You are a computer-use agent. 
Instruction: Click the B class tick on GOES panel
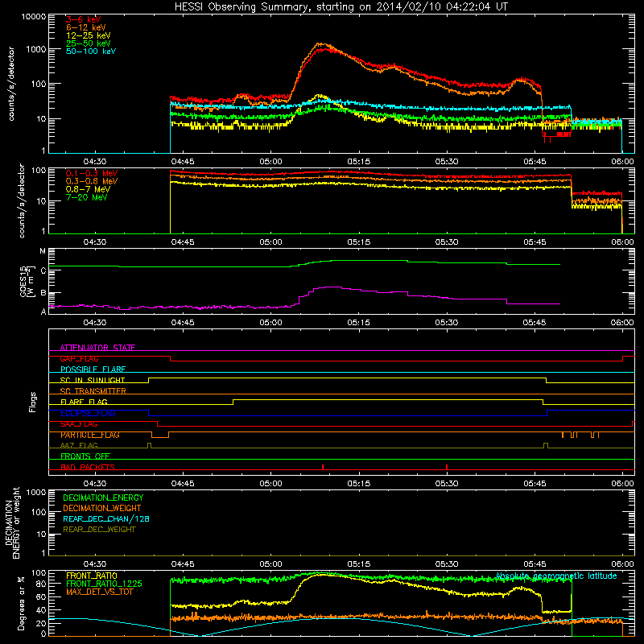(43, 293)
